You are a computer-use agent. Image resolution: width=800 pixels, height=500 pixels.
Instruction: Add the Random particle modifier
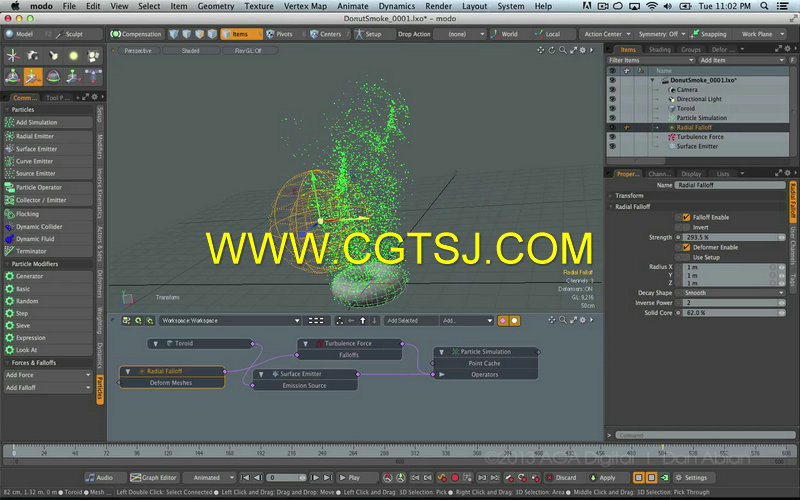click(x=48, y=301)
